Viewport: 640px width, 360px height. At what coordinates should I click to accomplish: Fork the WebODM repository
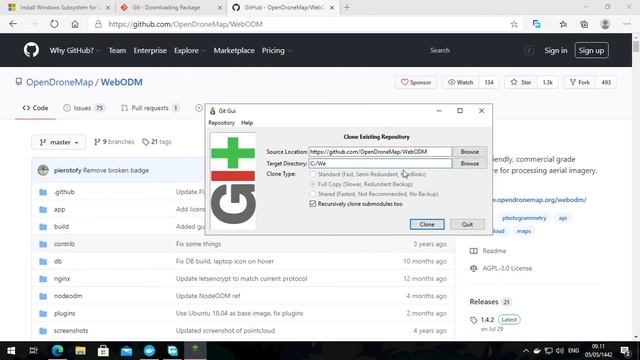[579, 82]
